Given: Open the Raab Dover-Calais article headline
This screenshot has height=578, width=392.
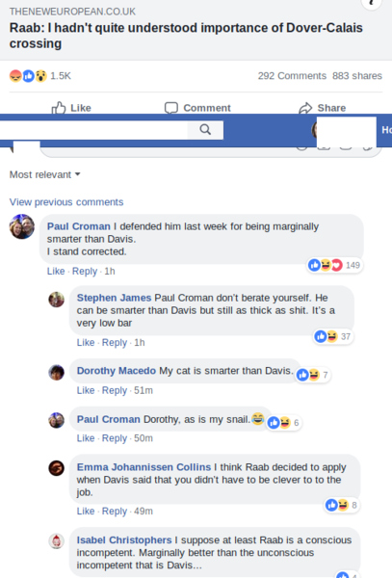Looking at the screenshot, I should 186,36.
